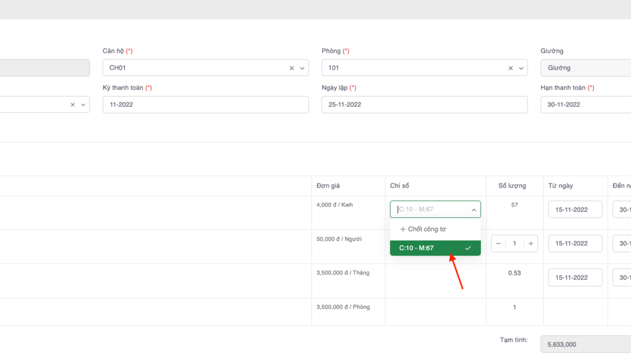Open the Hạn thanh toán date field

coord(585,105)
